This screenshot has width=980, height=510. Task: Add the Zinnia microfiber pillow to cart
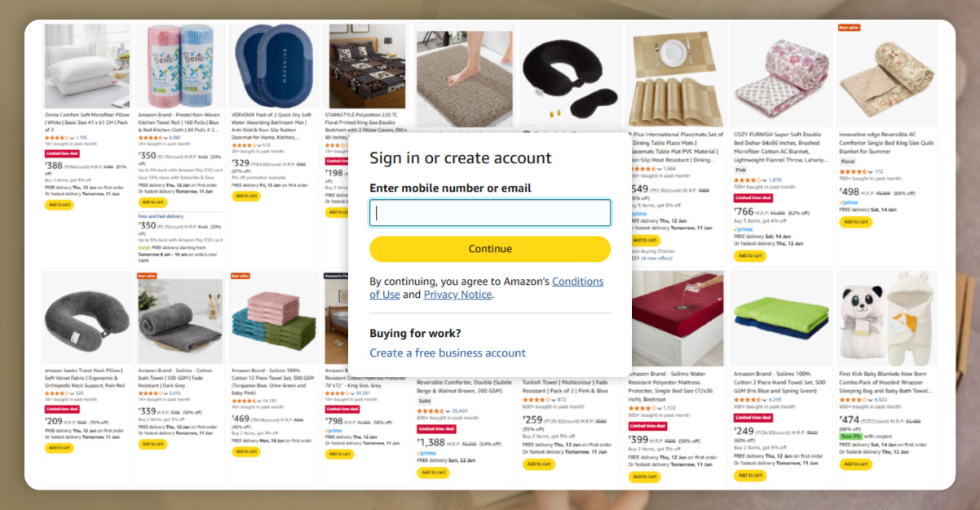coord(59,205)
